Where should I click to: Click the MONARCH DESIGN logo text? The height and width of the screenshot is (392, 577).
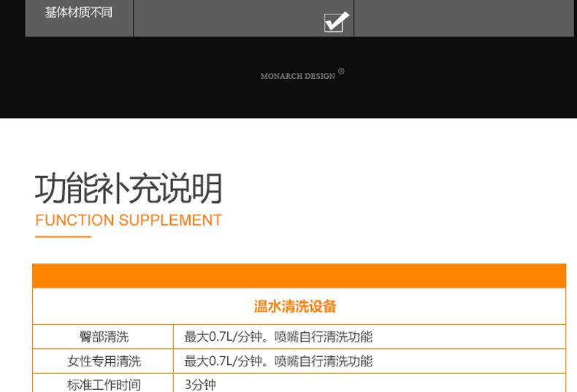pos(297,76)
